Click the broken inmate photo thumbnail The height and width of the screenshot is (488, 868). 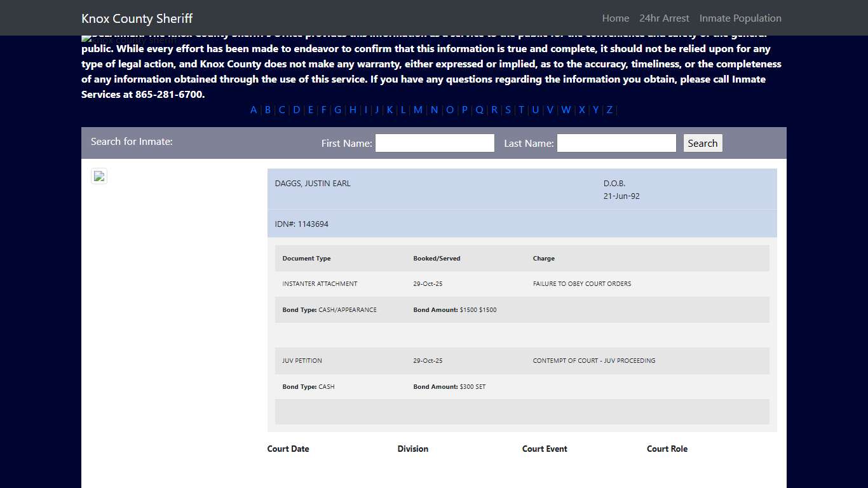point(99,177)
